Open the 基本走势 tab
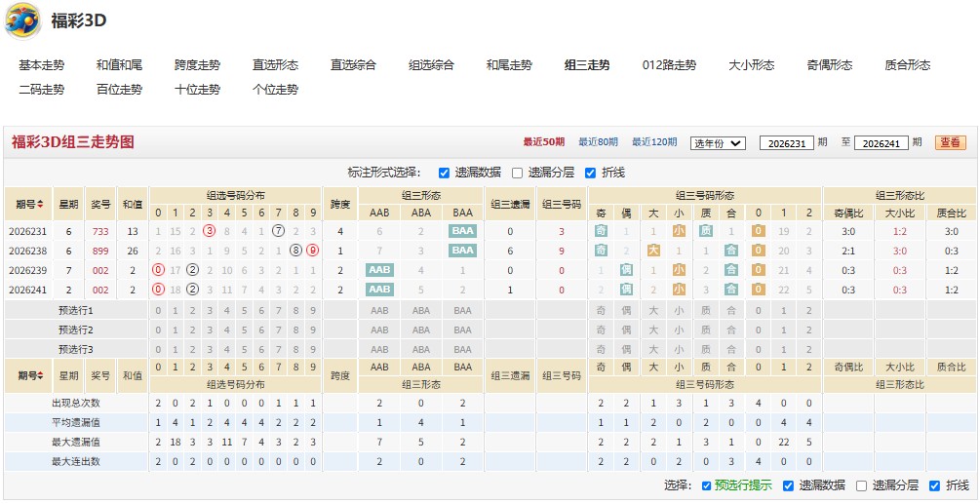The image size is (980, 504). pyautogui.click(x=41, y=65)
